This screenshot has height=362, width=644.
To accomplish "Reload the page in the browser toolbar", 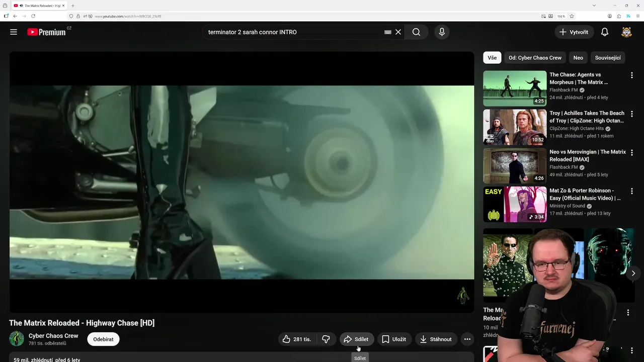I will [33, 16].
